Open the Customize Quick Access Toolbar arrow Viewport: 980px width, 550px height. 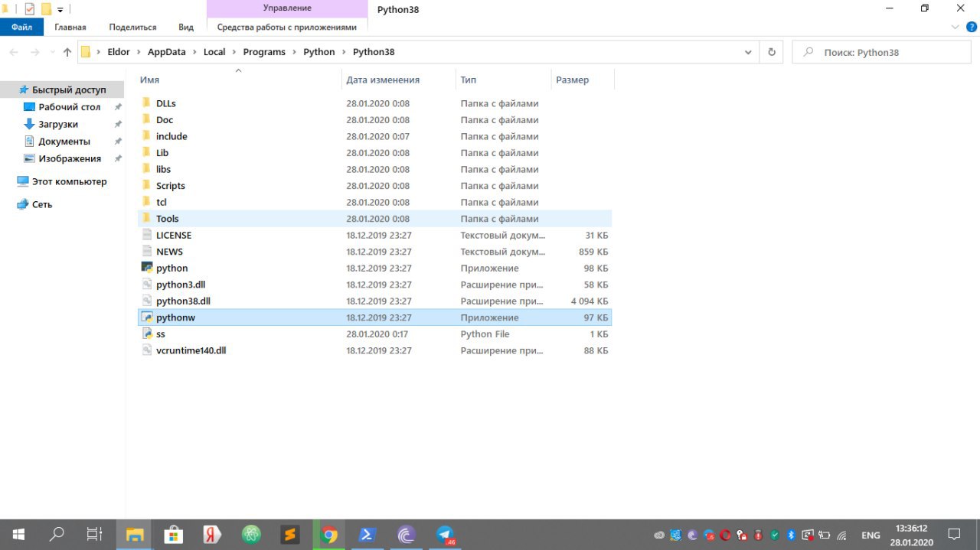[60, 10]
